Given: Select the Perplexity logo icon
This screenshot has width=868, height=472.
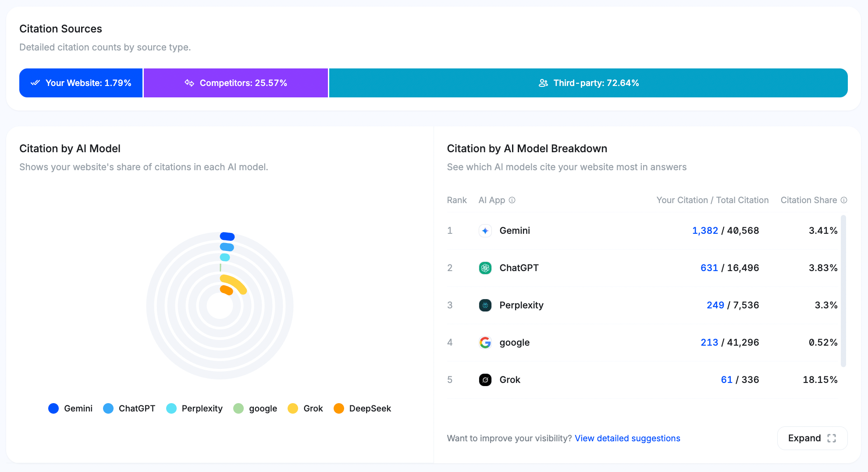Looking at the screenshot, I should click(x=485, y=305).
